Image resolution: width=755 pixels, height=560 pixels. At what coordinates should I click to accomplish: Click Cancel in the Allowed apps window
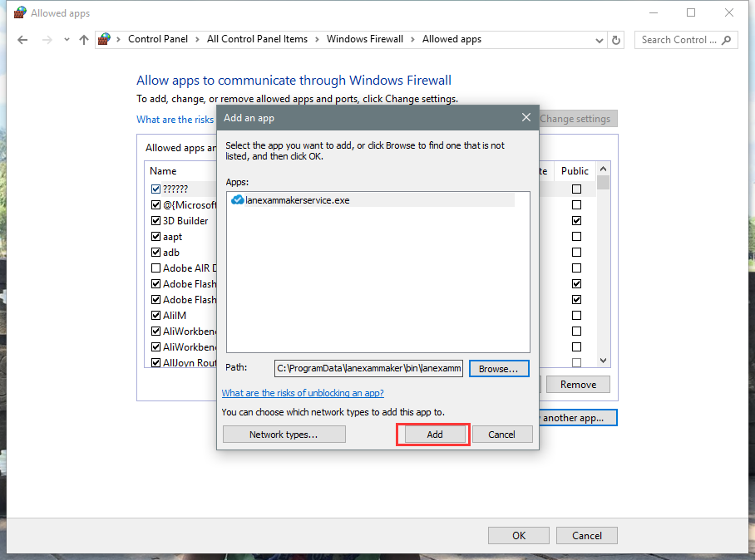[x=586, y=535]
